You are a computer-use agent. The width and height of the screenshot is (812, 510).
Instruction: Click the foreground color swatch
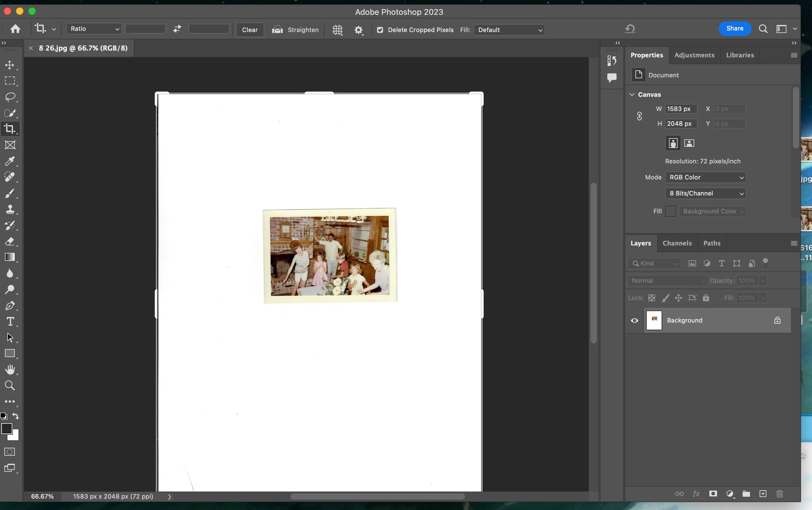[x=6, y=429]
